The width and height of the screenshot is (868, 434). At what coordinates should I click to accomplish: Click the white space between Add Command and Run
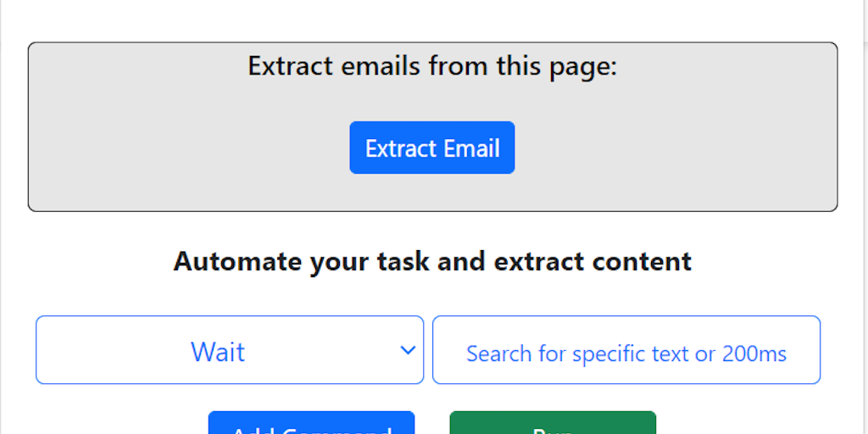click(x=432, y=424)
